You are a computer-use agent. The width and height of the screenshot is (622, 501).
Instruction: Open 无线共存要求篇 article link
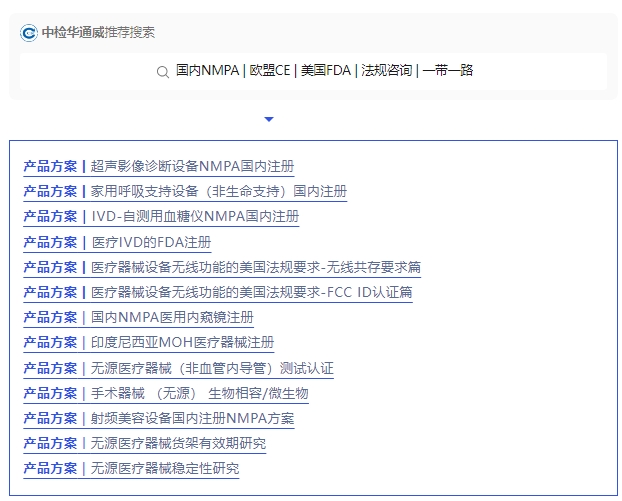[x=255, y=267]
